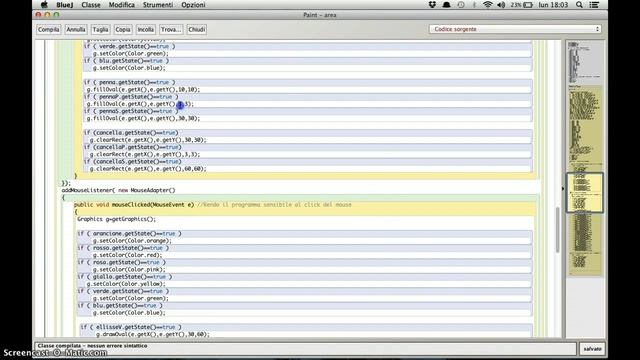Click the vertical scrollbar thumb of editor
Viewport: 640px width, 360px height.
[x=557, y=230]
